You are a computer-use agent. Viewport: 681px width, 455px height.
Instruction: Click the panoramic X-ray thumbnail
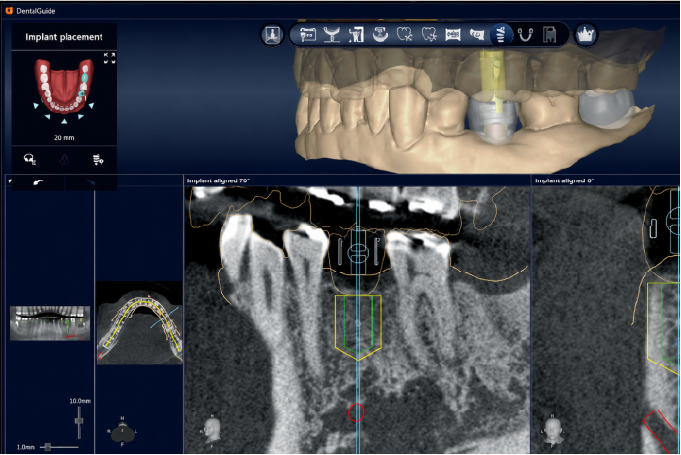pyautogui.click(x=50, y=323)
